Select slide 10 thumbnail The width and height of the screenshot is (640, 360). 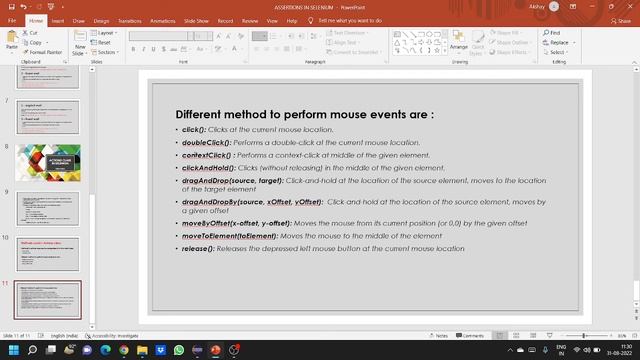point(48,254)
